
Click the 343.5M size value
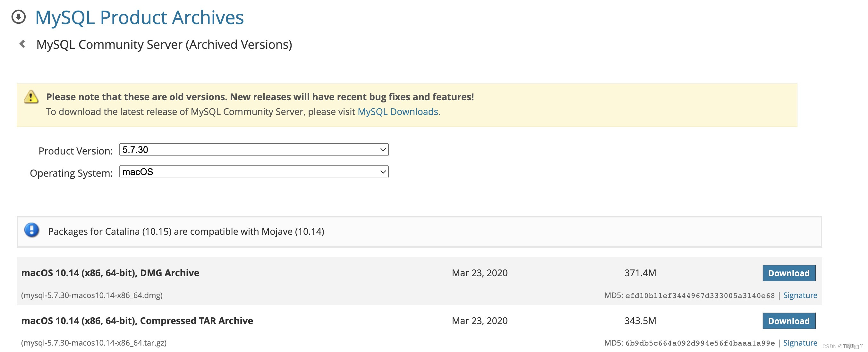(x=640, y=321)
